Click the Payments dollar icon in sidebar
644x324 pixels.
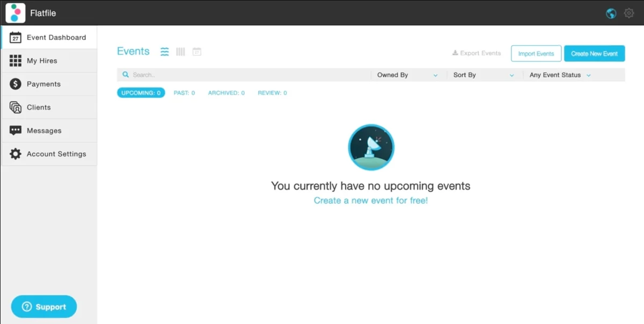point(14,84)
